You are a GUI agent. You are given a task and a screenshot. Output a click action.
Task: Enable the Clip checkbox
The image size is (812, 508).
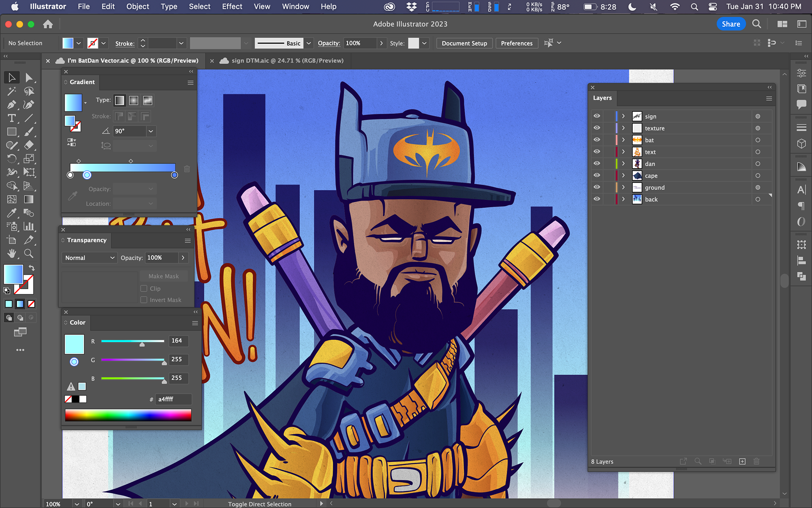(x=144, y=288)
